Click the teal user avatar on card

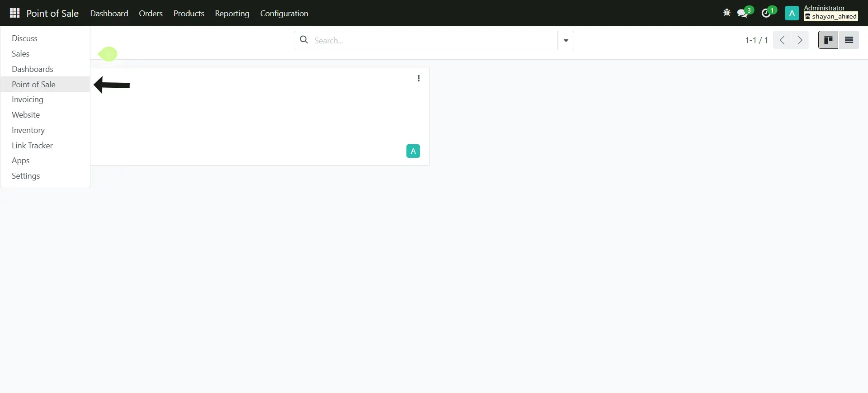413,151
